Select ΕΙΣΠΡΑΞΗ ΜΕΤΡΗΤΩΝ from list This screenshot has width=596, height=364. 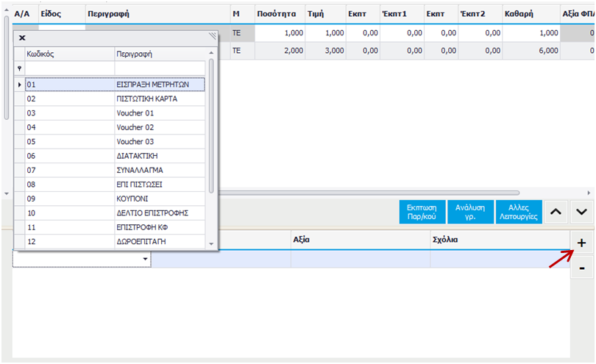click(152, 85)
